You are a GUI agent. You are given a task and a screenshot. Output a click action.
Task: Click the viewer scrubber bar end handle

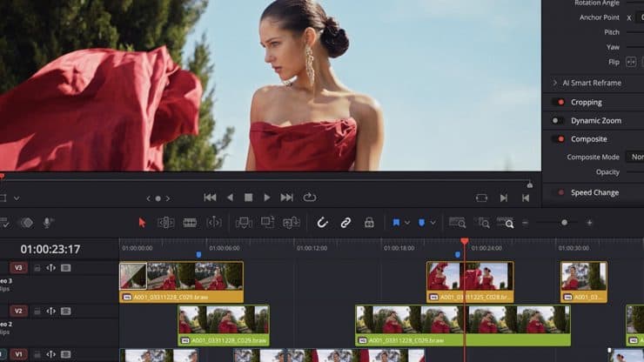[530, 184]
